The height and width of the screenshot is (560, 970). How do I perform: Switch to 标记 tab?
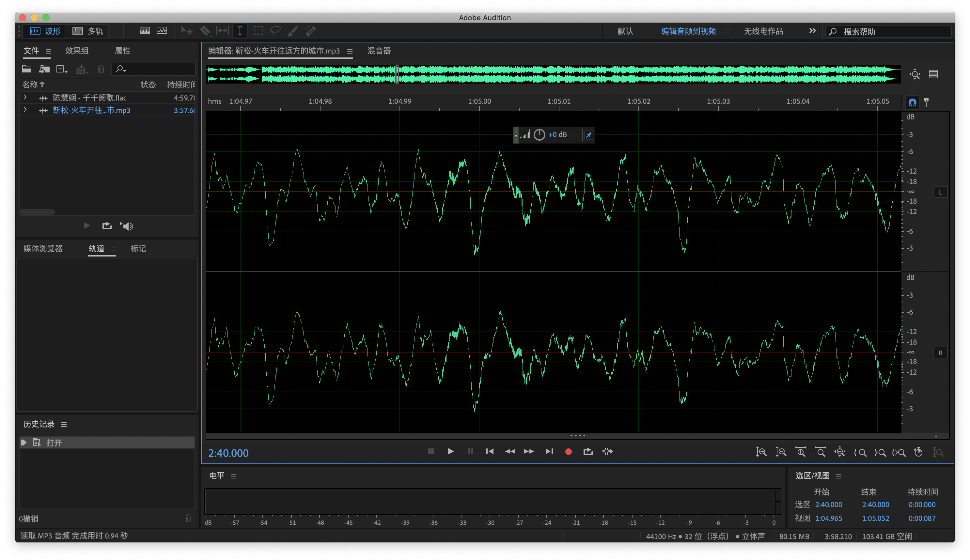(138, 248)
